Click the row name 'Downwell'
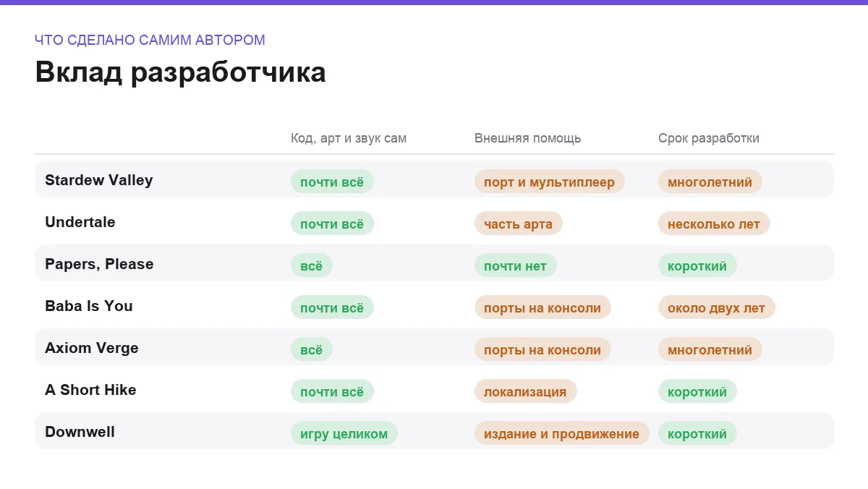This screenshot has height=489, width=868. pyautogui.click(x=80, y=432)
